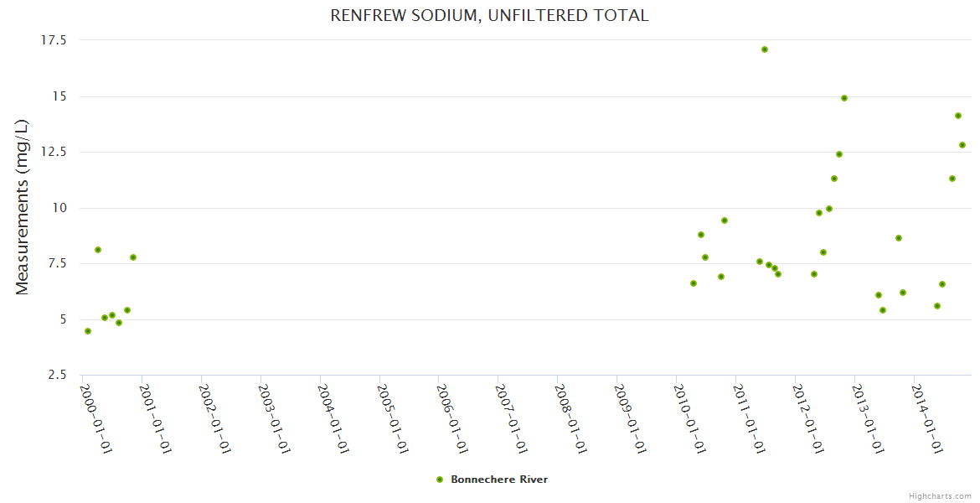980x503 pixels.
Task: Click the late-2000 data point near 7.75 mg/L
Action: click(x=133, y=257)
